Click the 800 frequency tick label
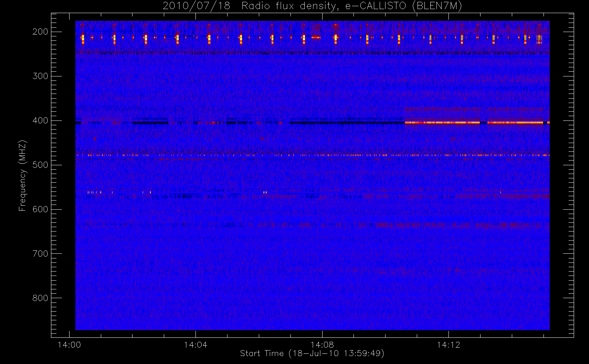 pos(40,298)
